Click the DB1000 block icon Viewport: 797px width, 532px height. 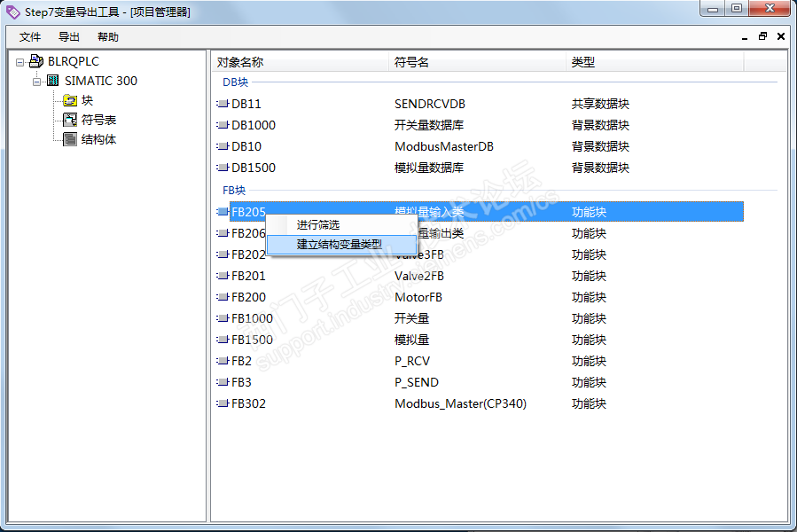(223, 125)
